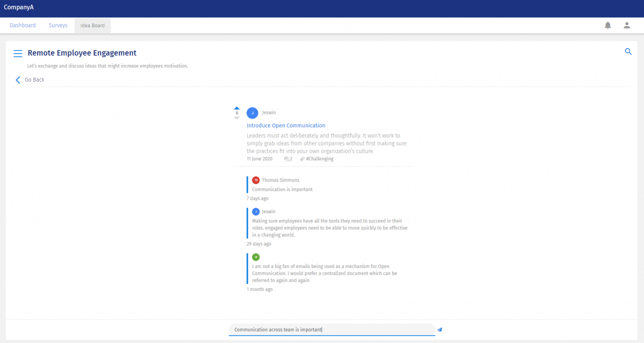Click the CompanyA logo text
Viewport: 644px width, 343px height.
pos(19,8)
